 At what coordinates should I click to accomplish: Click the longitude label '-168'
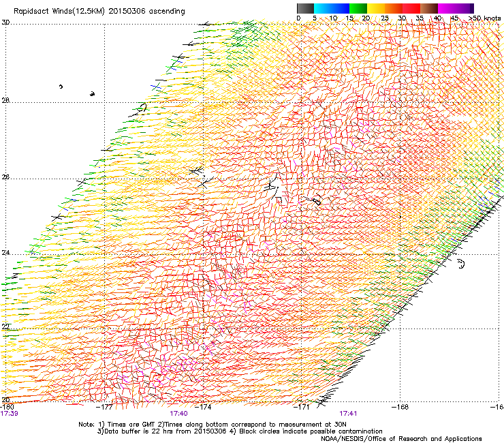click(400, 407)
